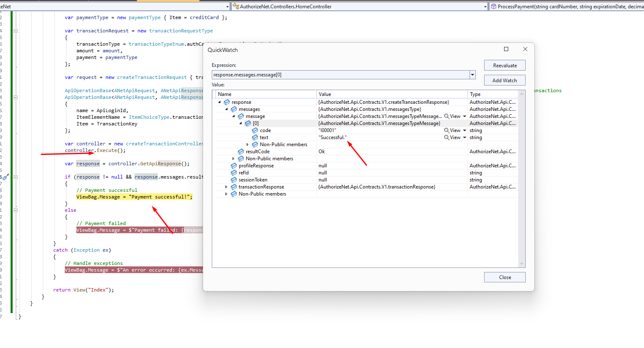Collapse the transactionRequest code block outline
Viewport: 644px width, 348px height.
(15, 31)
